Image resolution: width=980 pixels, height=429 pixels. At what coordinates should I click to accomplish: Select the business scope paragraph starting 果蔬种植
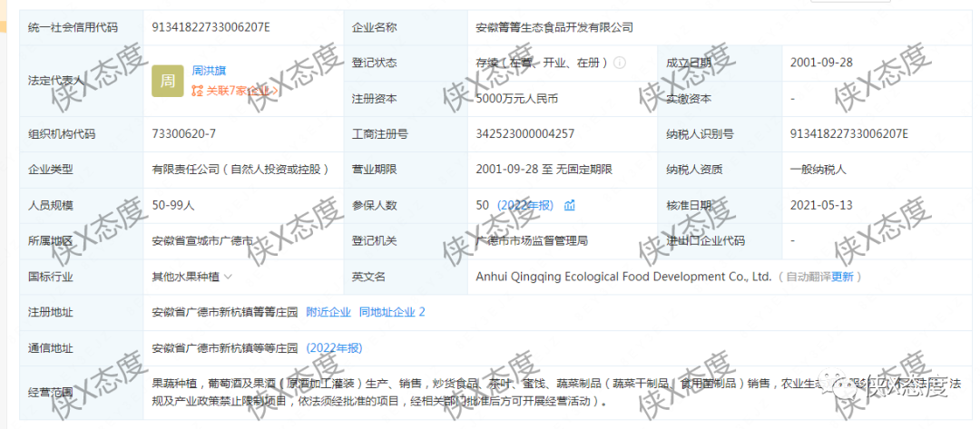(556, 392)
